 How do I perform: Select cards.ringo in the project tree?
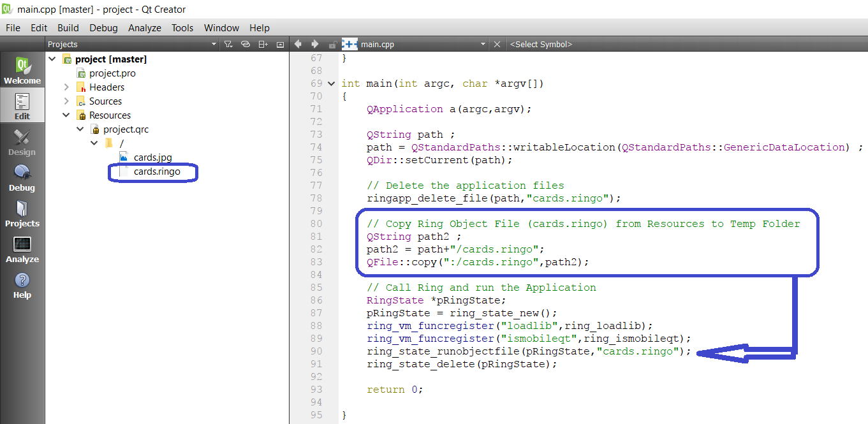click(x=157, y=172)
